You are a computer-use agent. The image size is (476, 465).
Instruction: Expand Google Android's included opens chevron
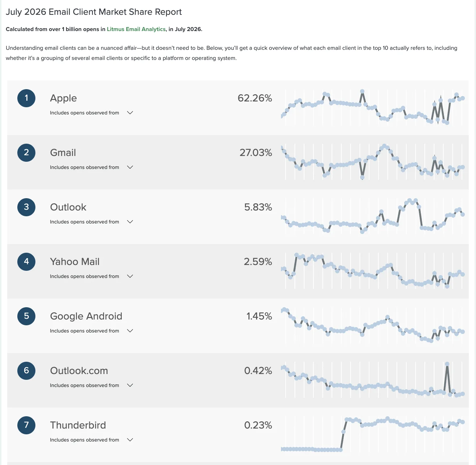point(130,331)
